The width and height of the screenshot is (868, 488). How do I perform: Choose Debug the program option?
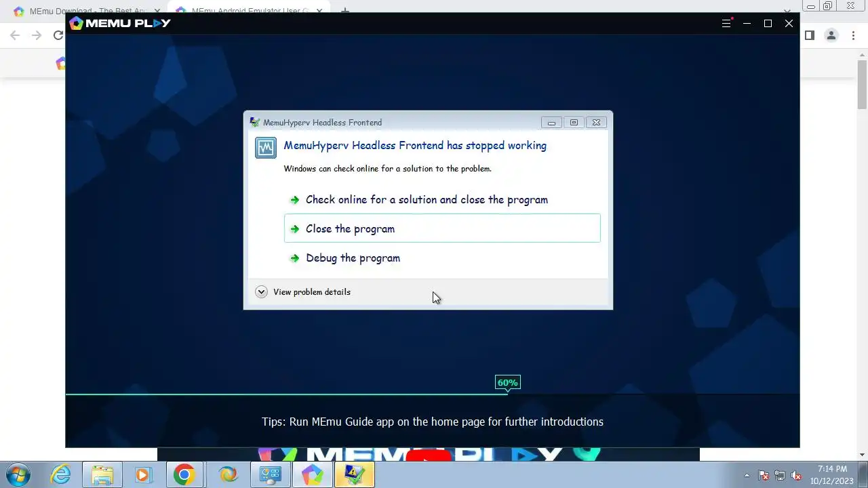click(x=442, y=258)
